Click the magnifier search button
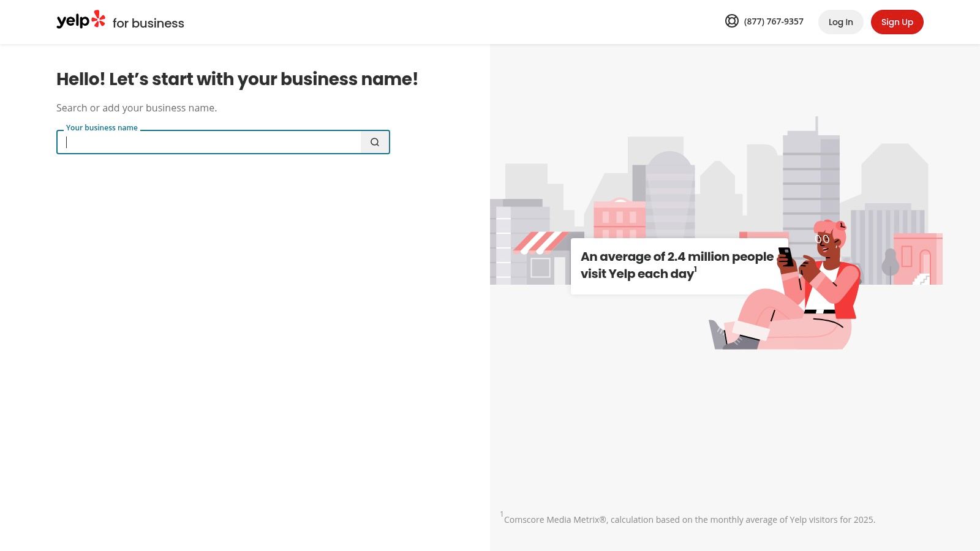 point(375,142)
